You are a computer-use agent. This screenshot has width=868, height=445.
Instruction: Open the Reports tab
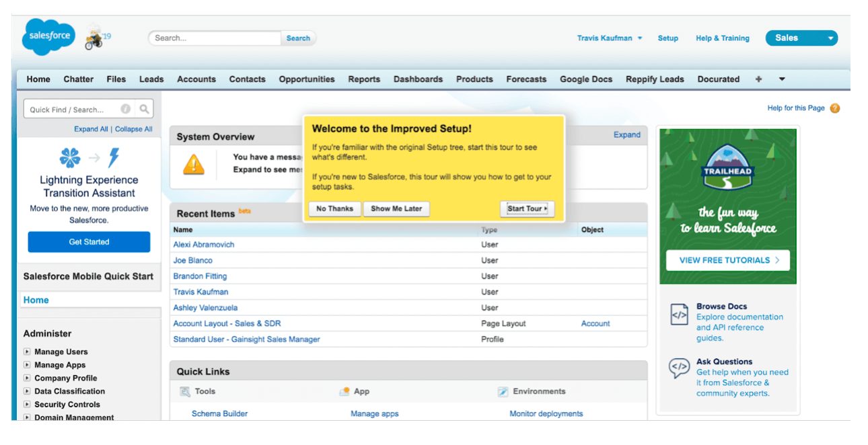point(364,79)
